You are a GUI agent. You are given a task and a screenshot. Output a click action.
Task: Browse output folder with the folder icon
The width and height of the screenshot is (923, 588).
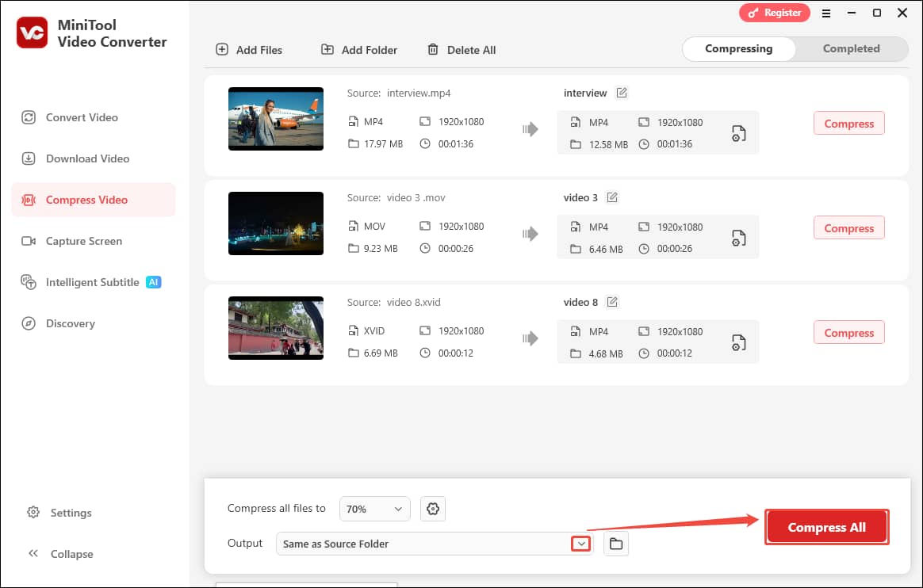[616, 544]
